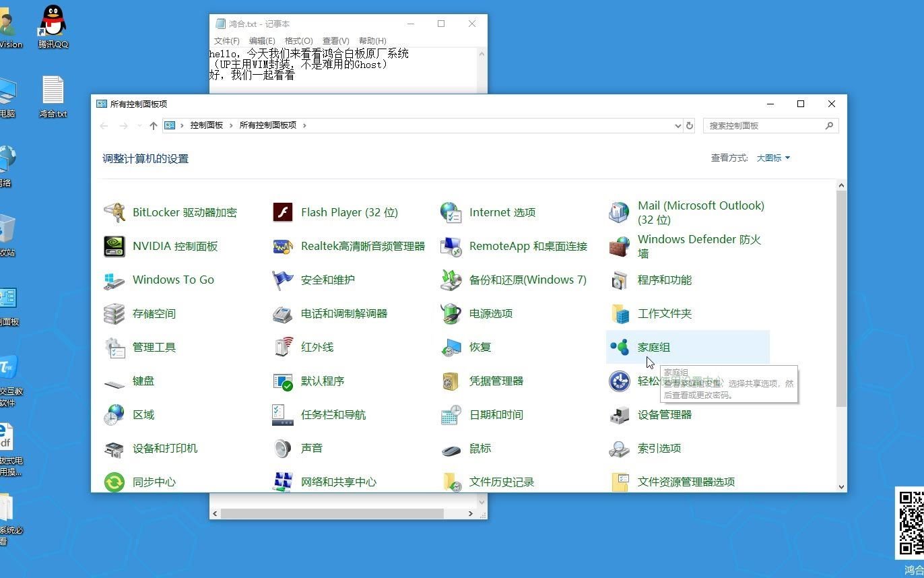Open the 存储空间 drives icon

114,313
